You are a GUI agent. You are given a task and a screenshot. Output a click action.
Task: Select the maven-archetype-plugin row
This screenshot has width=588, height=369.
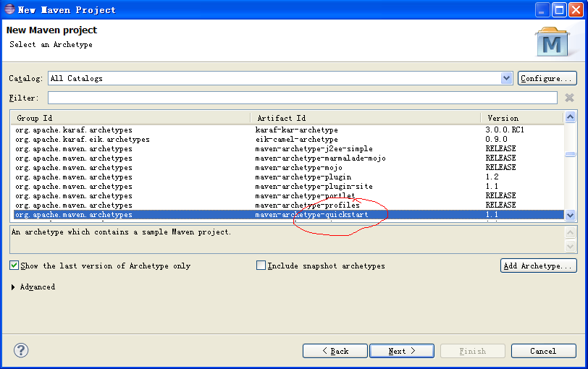[289, 177]
